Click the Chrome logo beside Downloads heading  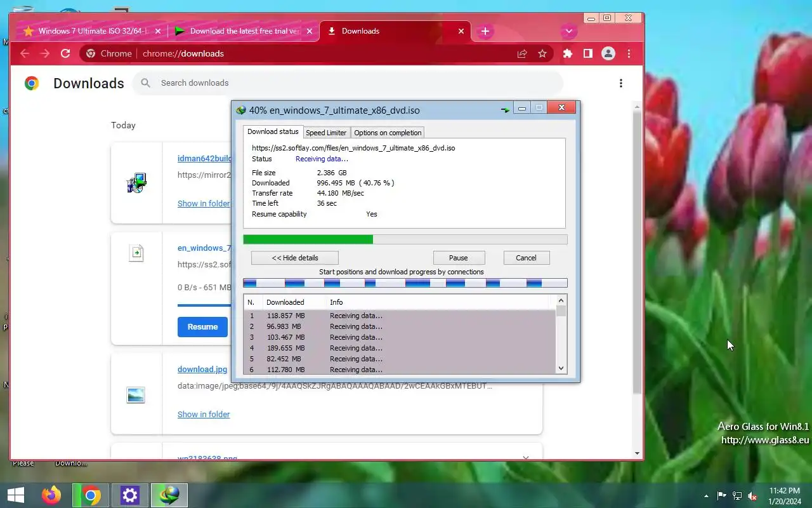(32, 83)
